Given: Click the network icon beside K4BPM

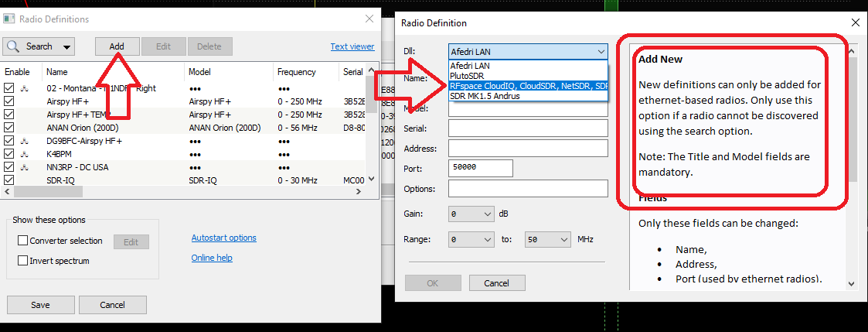Looking at the screenshot, I should pyautogui.click(x=24, y=154).
